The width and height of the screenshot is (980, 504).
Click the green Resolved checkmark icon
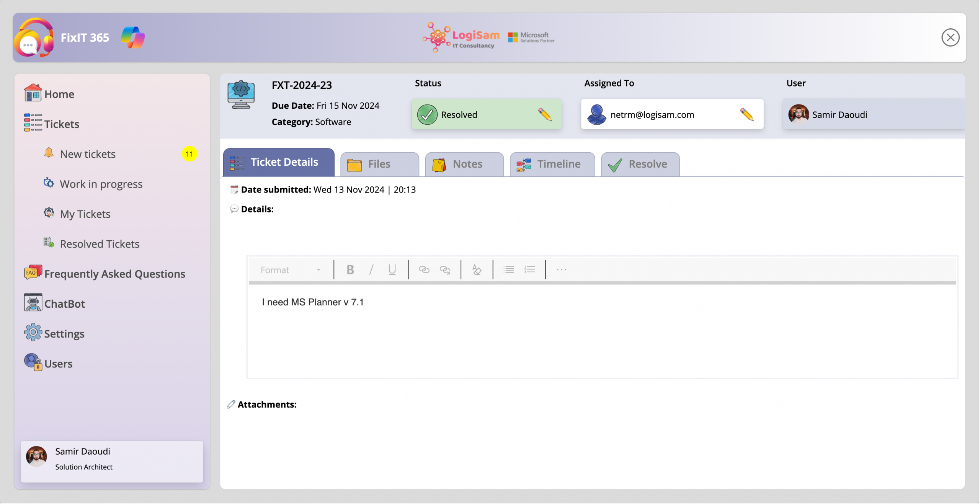click(x=427, y=114)
